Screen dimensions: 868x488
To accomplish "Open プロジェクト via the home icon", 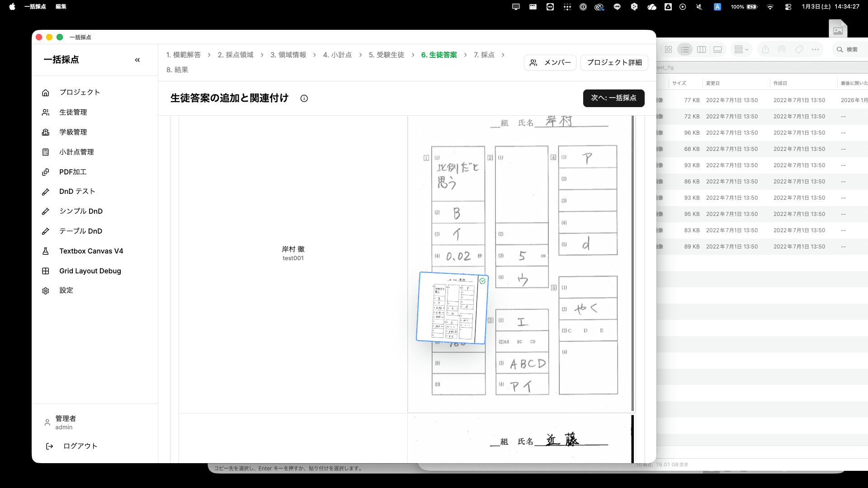I will point(45,92).
